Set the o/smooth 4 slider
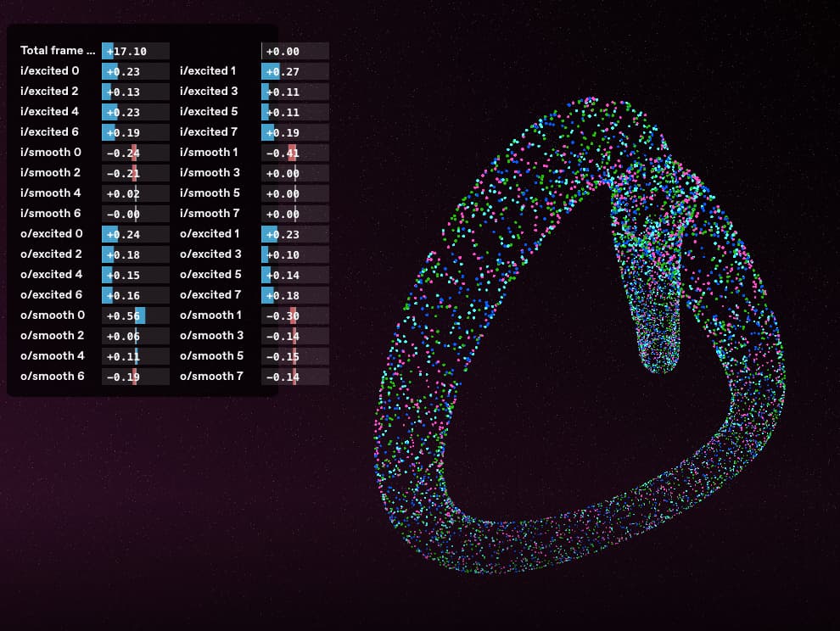Image resolution: width=840 pixels, height=631 pixels. pos(136,356)
